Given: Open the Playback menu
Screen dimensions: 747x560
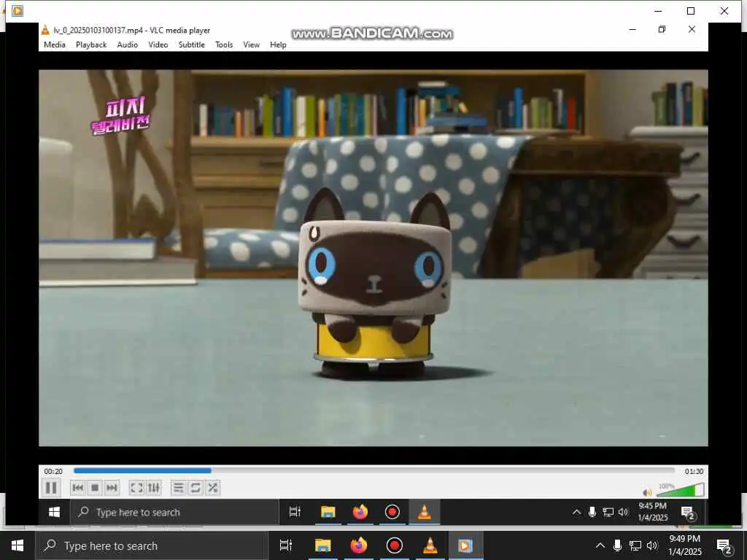Looking at the screenshot, I should (x=91, y=44).
